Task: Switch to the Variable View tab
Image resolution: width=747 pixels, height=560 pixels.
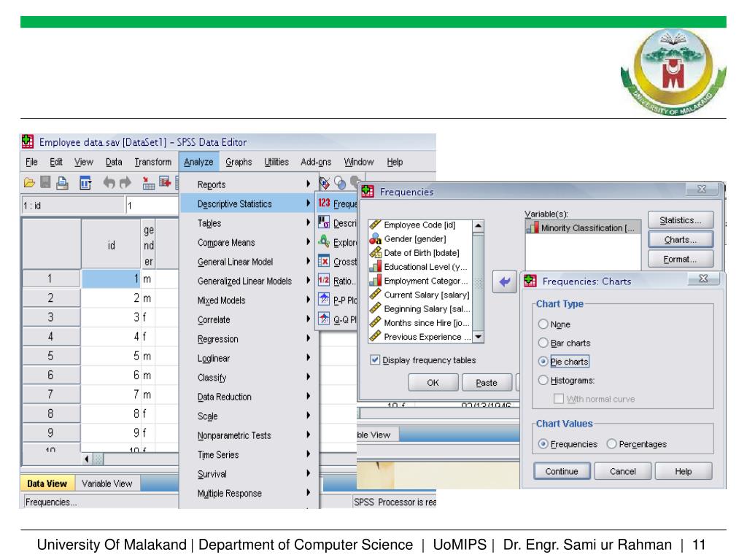Action: pyautogui.click(x=107, y=483)
